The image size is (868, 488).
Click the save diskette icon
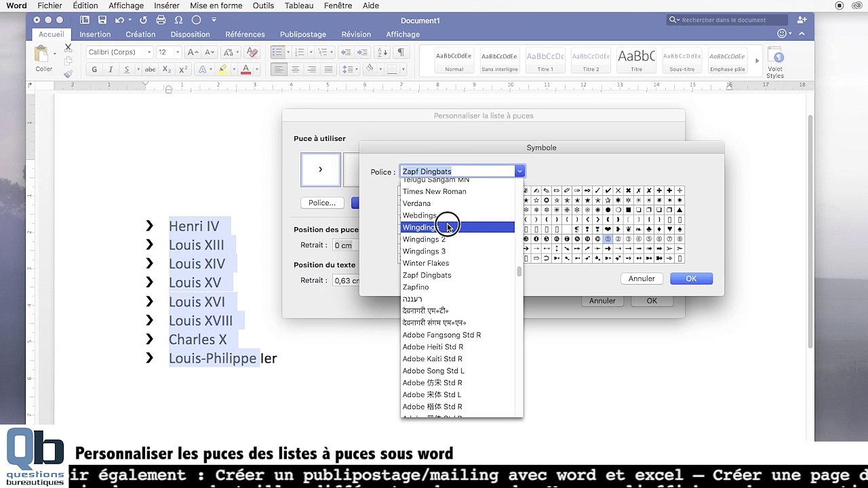(102, 20)
